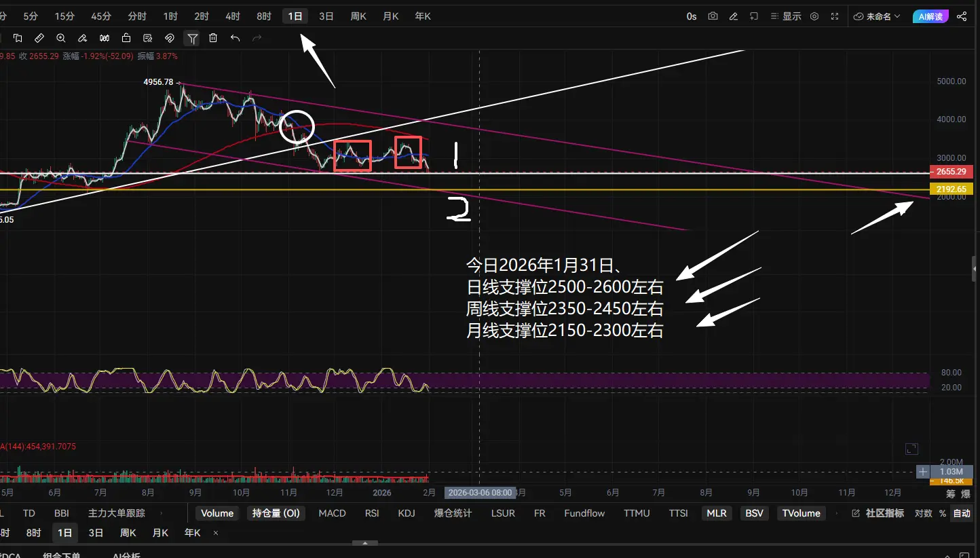The height and width of the screenshot is (558, 980).
Task: Switch top timeframe to 分时
Action: click(136, 16)
